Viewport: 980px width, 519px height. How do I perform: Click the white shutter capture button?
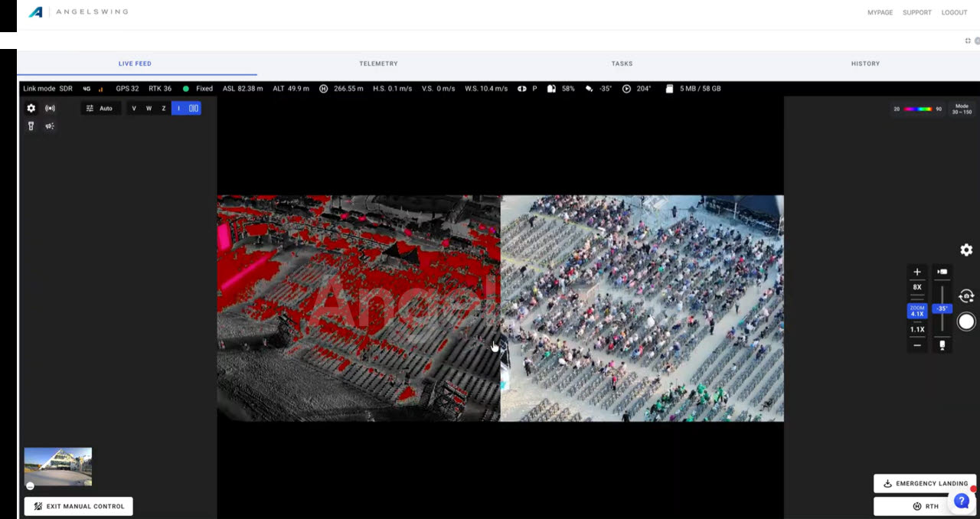[966, 322]
